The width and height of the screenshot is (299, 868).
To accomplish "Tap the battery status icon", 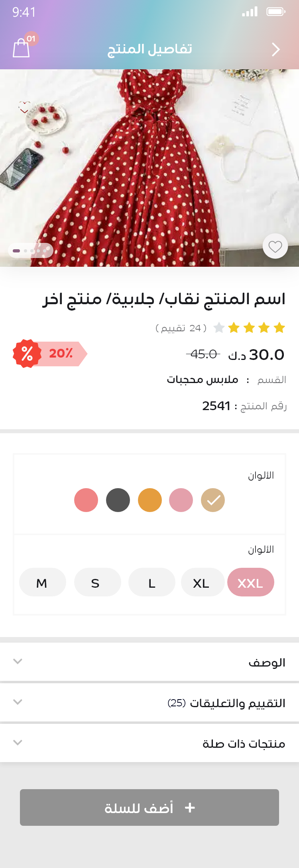I will point(276,12).
